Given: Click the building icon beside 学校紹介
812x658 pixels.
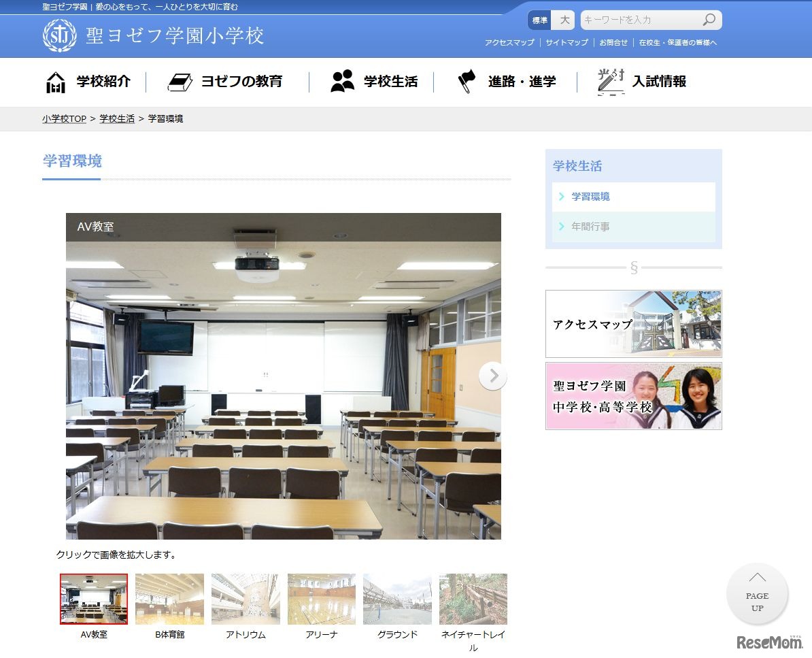Looking at the screenshot, I should pos(55,82).
